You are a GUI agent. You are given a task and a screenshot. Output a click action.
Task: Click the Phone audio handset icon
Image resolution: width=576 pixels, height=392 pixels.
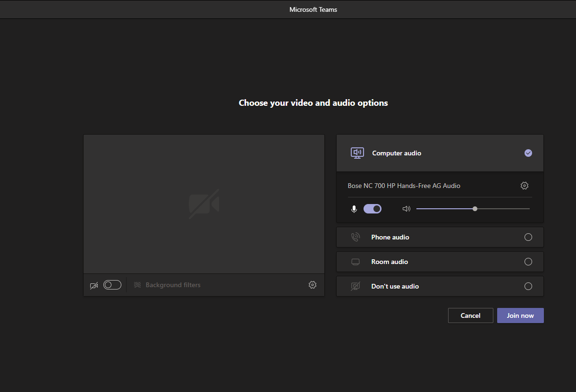pyautogui.click(x=356, y=237)
